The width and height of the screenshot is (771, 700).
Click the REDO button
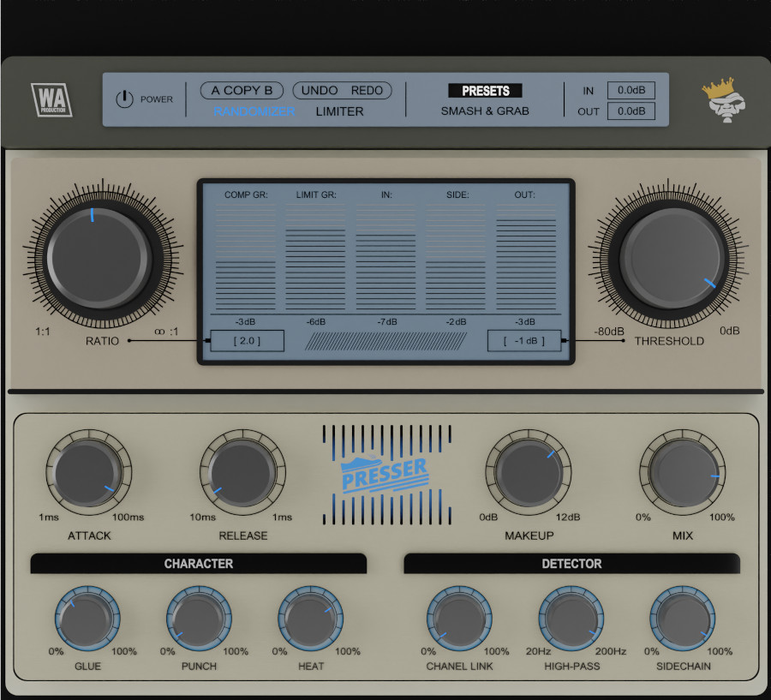(367, 91)
